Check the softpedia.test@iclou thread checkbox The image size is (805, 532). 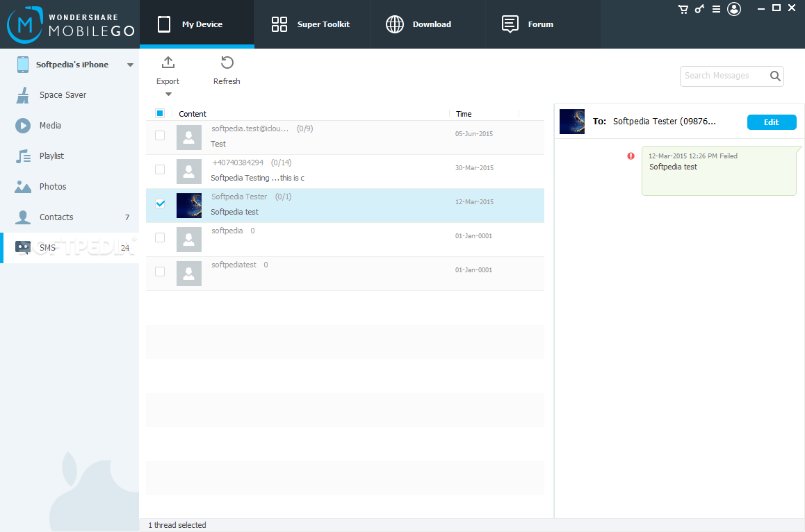160,135
